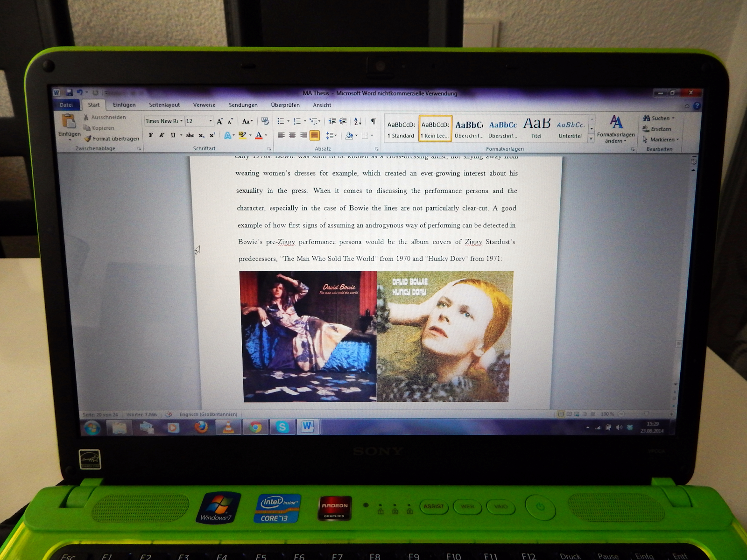Toggle formatting marks with the pilcrow

point(373,121)
